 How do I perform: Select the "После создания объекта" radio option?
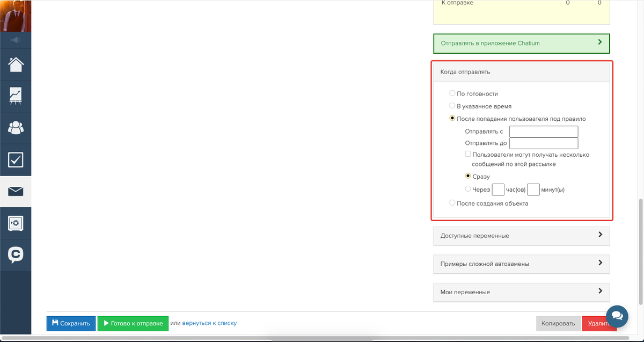click(x=452, y=203)
